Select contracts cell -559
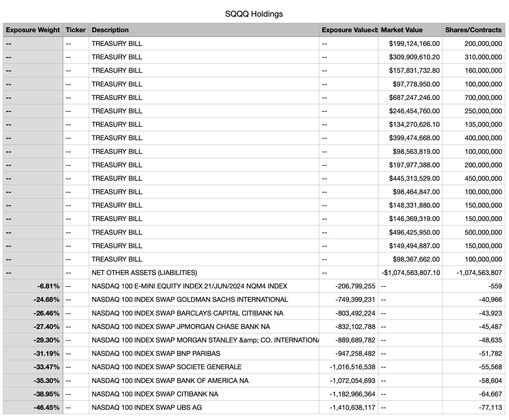The image size is (509, 420). point(474,286)
